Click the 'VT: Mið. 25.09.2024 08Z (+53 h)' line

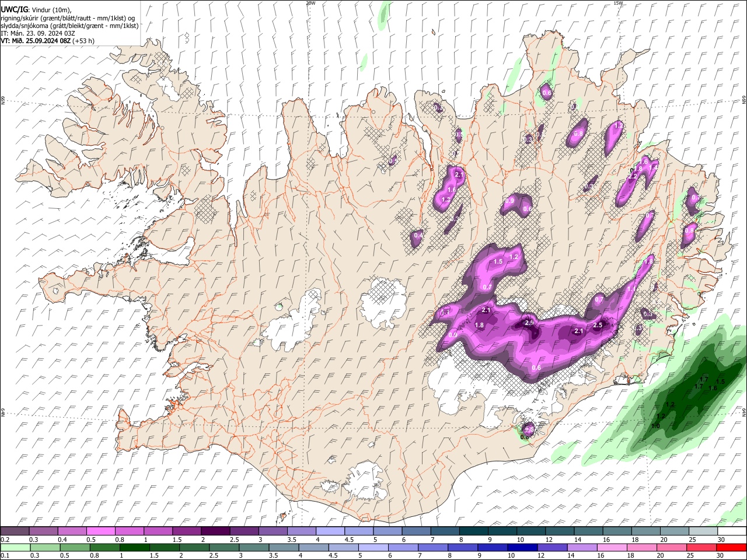[47, 41]
